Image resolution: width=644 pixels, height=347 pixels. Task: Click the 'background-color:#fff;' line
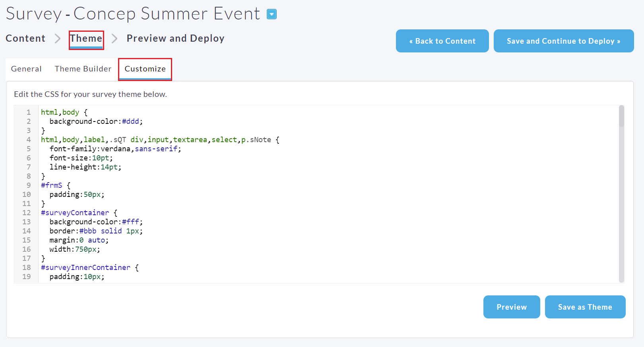96,222
